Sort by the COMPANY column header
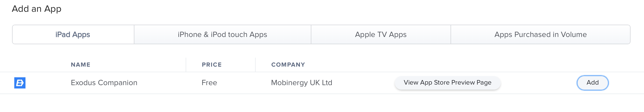 [x=288, y=65]
